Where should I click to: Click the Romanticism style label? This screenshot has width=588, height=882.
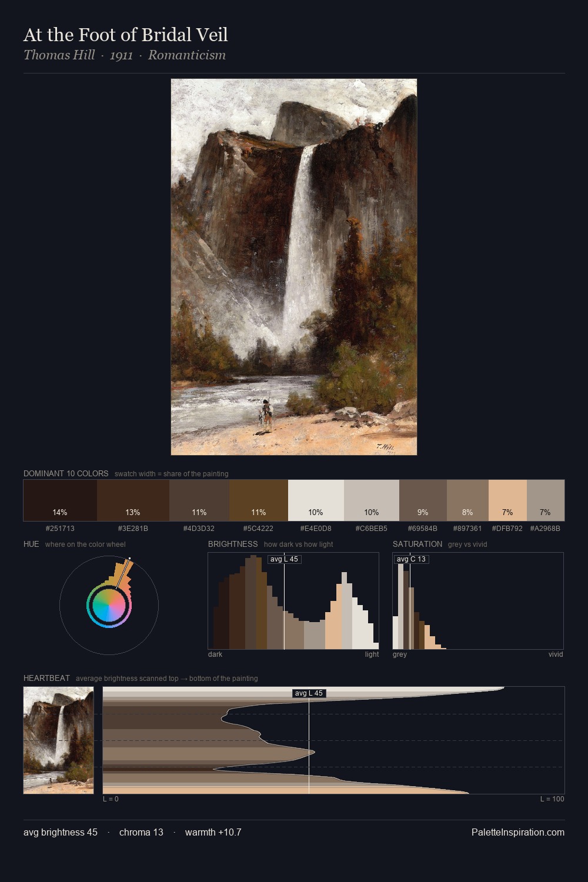click(x=187, y=55)
